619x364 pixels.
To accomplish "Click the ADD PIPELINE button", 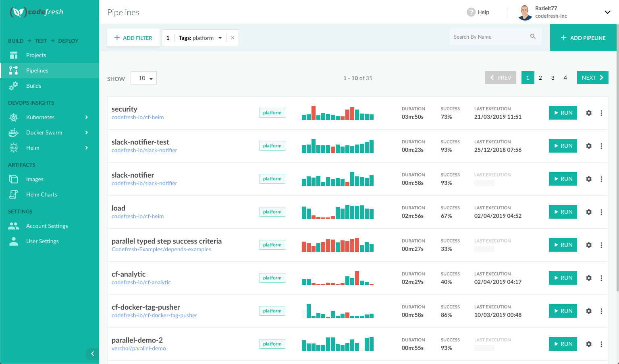I will pos(583,38).
